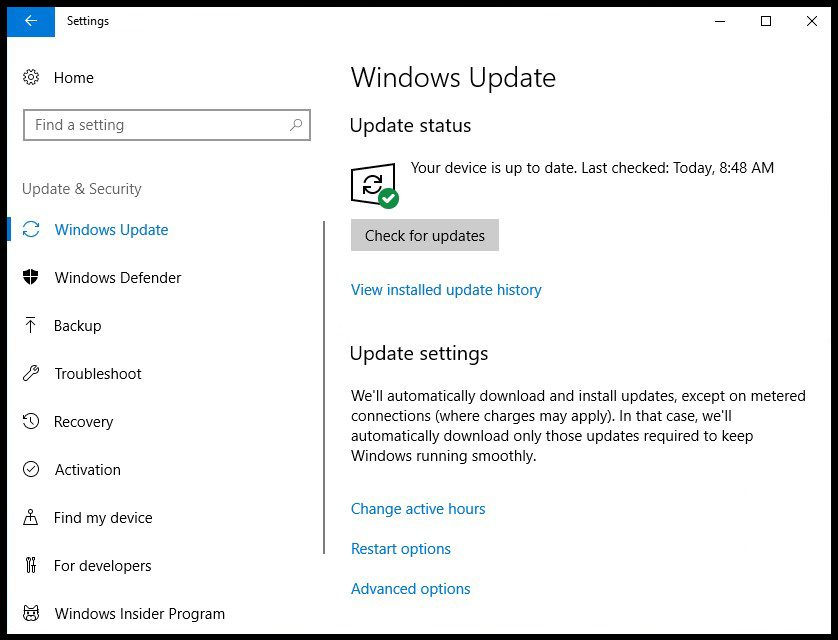838x640 pixels.
Task: Open Change active hours link
Action: coord(418,509)
